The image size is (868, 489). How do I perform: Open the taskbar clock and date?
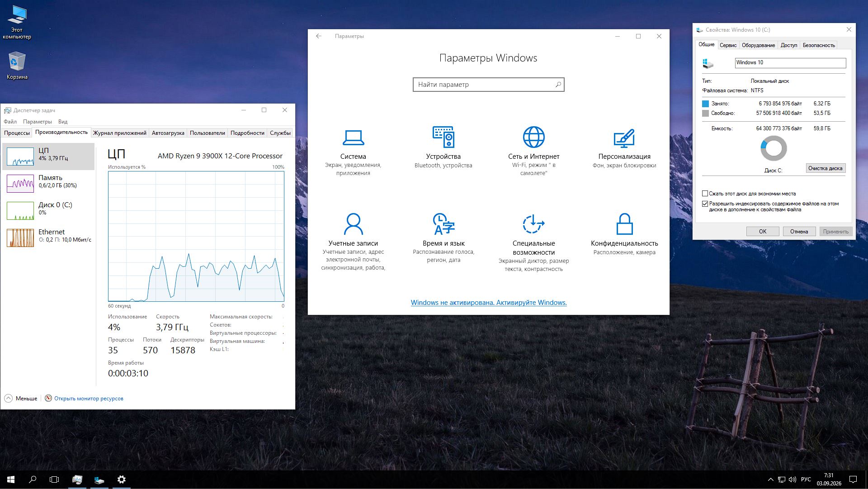pos(829,480)
